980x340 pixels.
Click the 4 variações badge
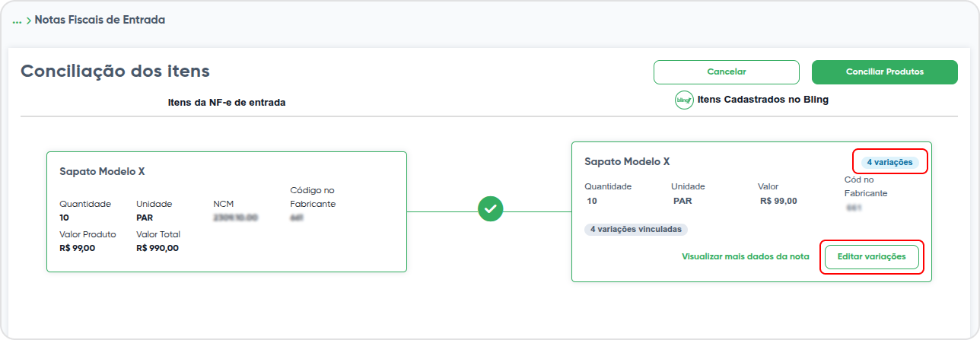[x=889, y=162]
